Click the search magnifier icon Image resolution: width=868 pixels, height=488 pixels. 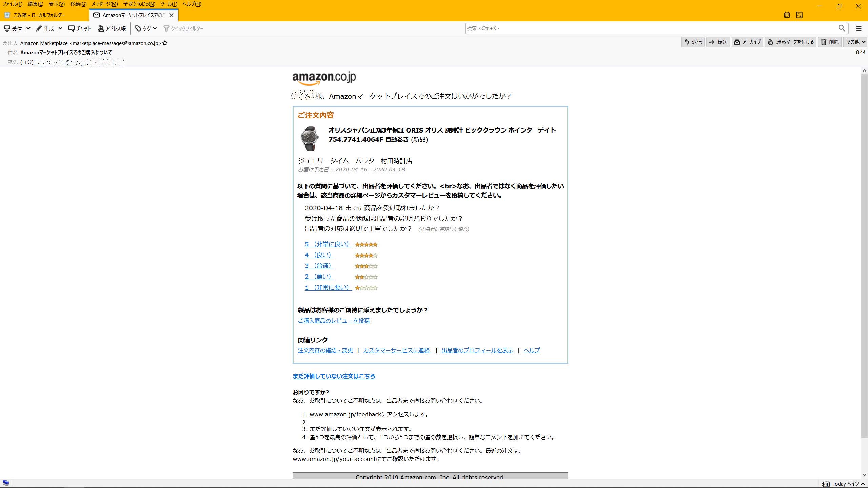(x=842, y=28)
